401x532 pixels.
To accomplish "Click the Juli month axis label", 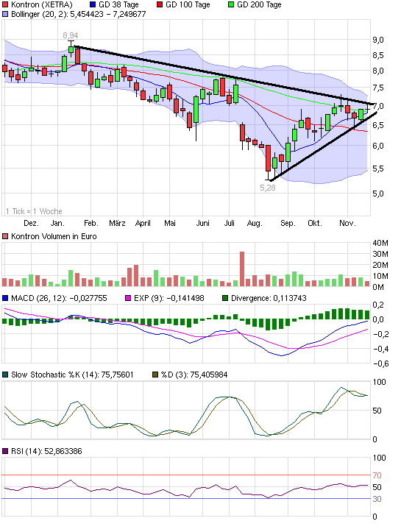I will tap(229, 223).
